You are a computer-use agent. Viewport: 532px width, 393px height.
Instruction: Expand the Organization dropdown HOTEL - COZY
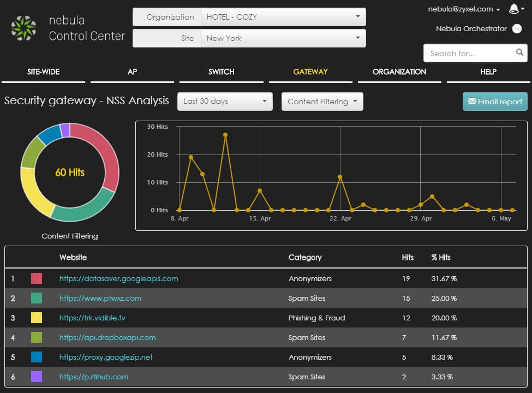(283, 17)
